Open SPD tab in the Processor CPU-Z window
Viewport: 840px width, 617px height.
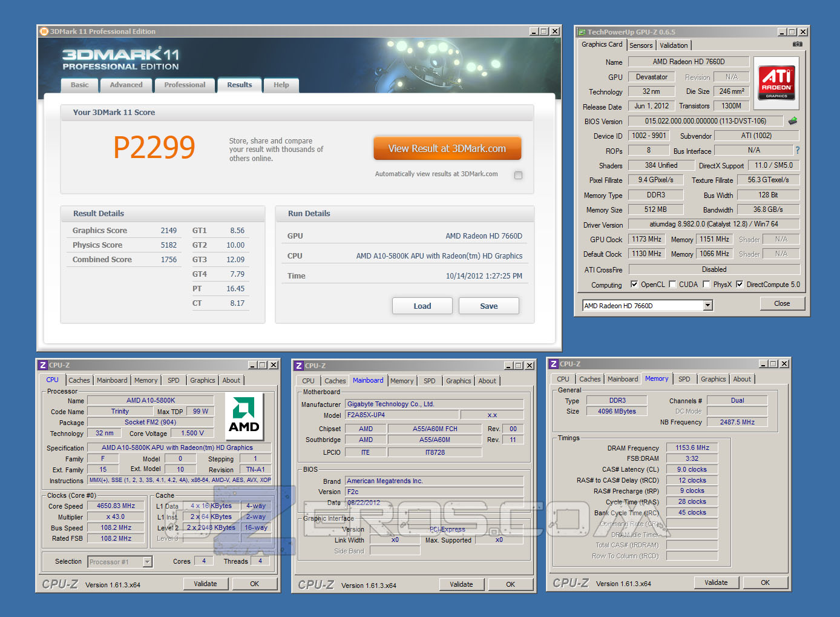pyautogui.click(x=174, y=380)
